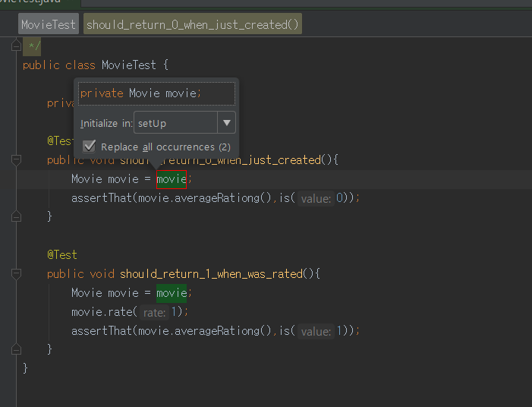This screenshot has height=407, width=532.
Task: Click the 'Initialize in:' label
Action: (106, 123)
